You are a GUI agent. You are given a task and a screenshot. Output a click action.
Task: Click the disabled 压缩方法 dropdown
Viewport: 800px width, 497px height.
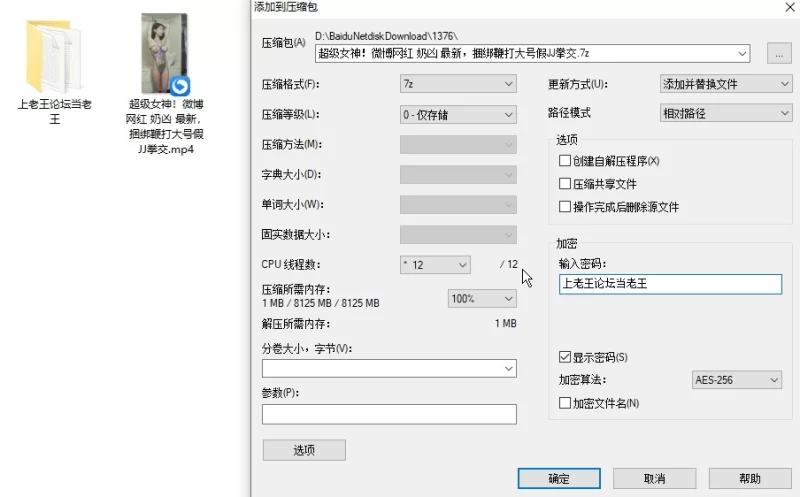(x=458, y=144)
